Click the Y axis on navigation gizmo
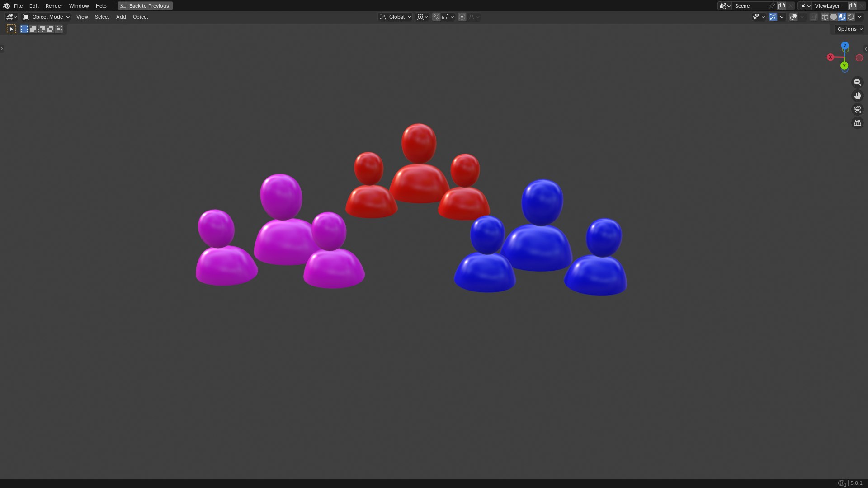 coord(844,66)
